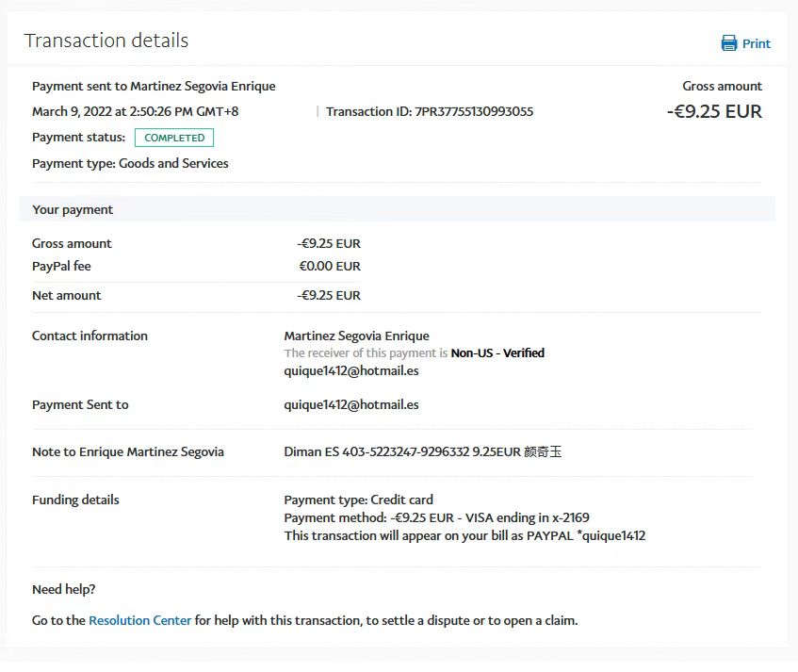This screenshot has width=798, height=672.
Task: Open the Print link
Action: click(756, 43)
